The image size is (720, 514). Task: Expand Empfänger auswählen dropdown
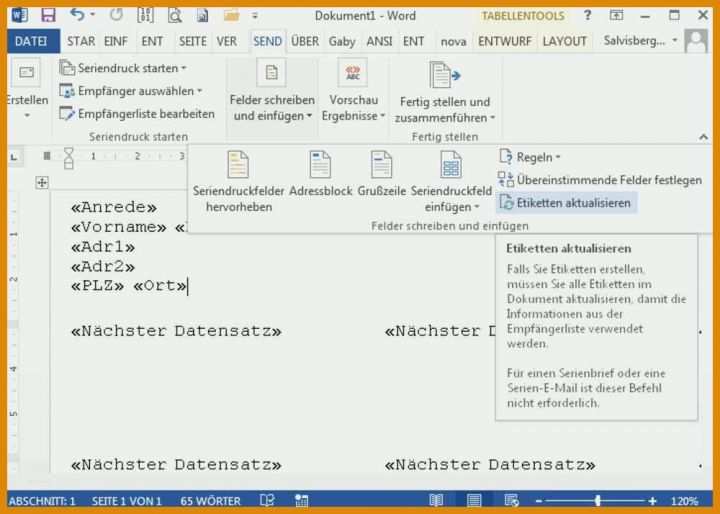point(131,91)
